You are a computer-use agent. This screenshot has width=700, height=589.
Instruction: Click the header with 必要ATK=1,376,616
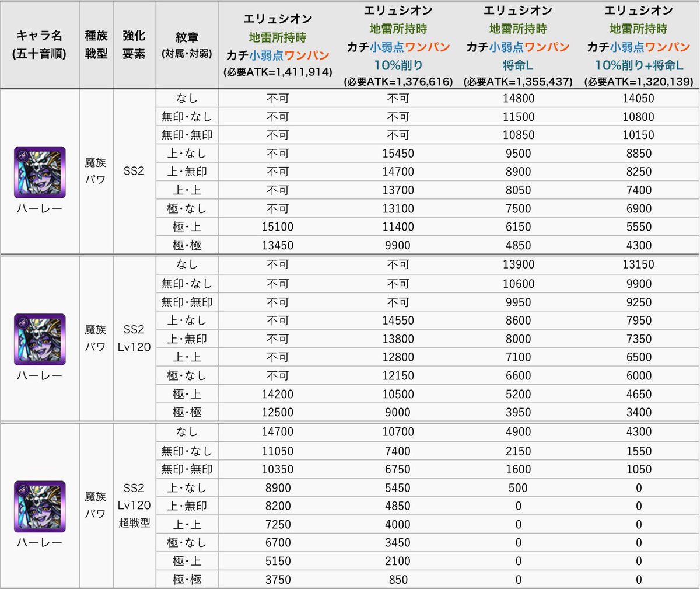pos(398,44)
